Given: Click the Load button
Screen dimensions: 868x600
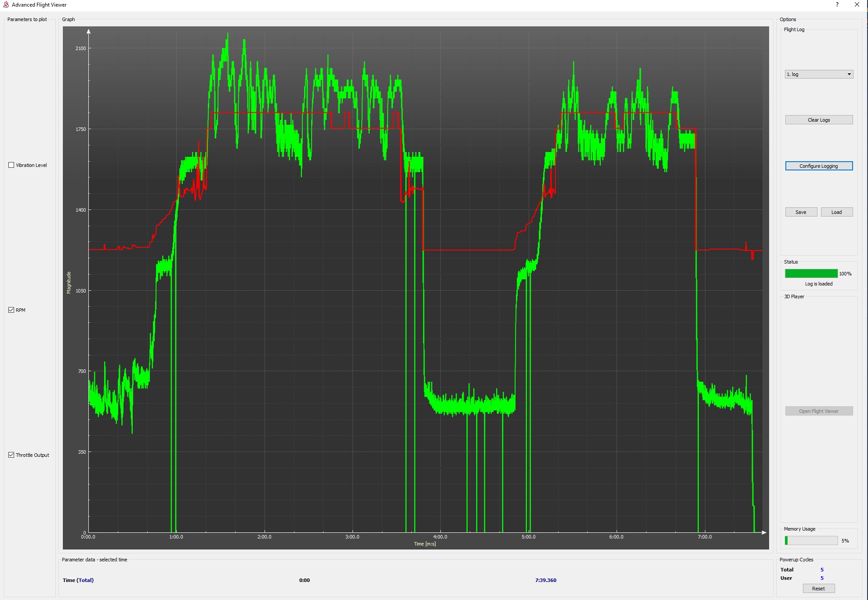Looking at the screenshot, I should [x=836, y=212].
